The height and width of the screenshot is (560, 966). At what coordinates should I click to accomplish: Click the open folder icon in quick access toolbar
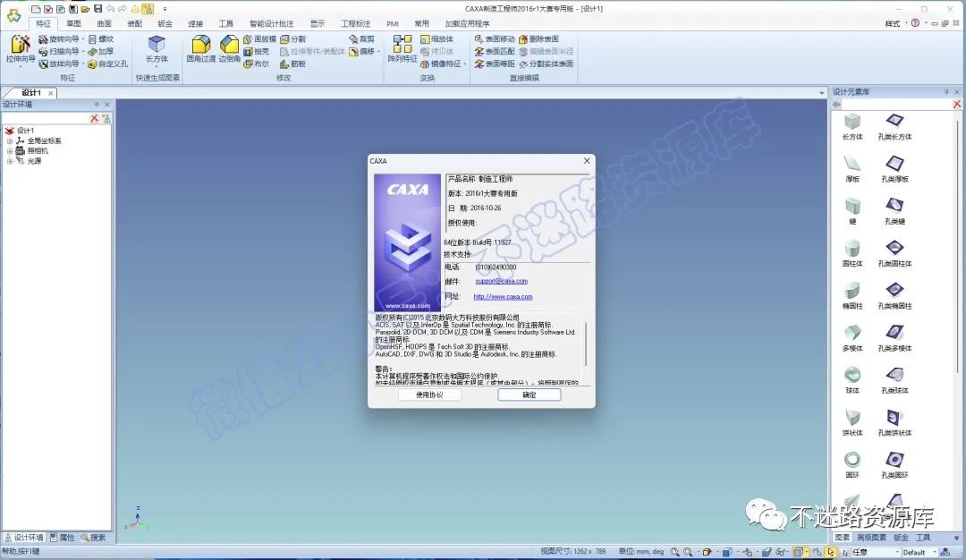[x=86, y=9]
